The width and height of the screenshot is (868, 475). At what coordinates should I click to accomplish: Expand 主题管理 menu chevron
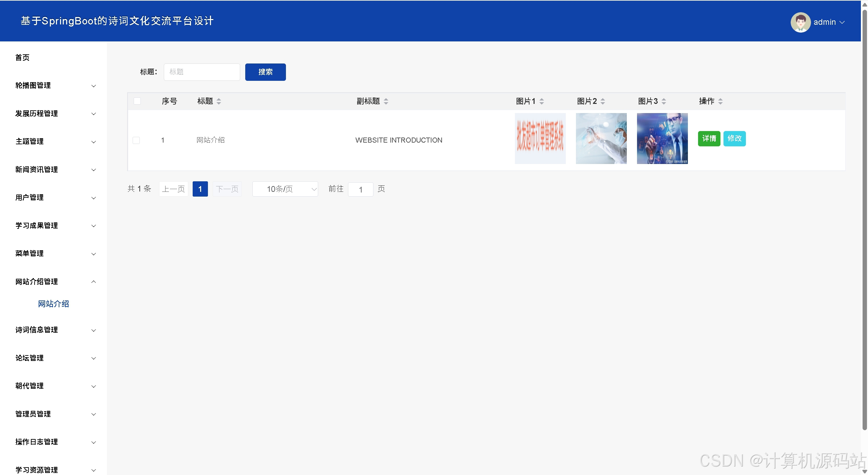pos(94,142)
